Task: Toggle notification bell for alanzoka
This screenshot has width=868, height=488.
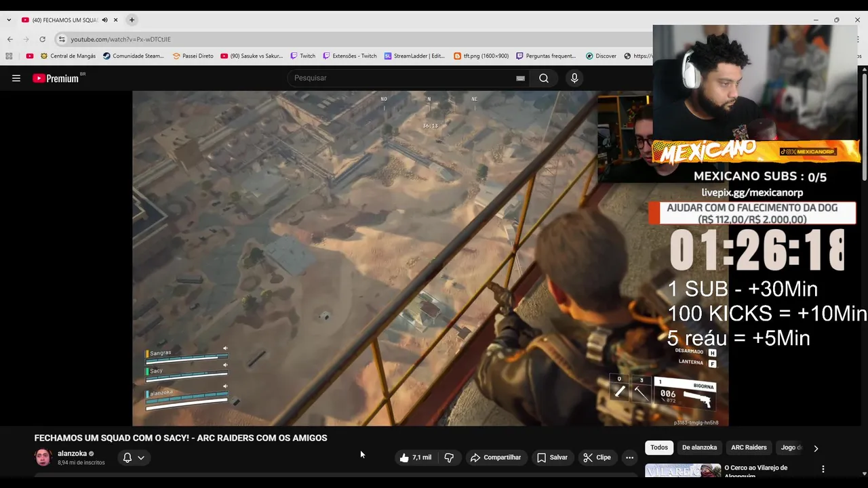Action: click(127, 457)
